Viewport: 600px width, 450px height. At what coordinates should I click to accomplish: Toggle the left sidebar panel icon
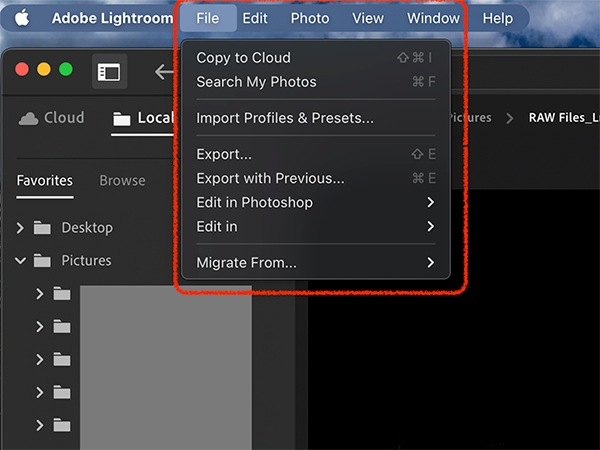(108, 71)
